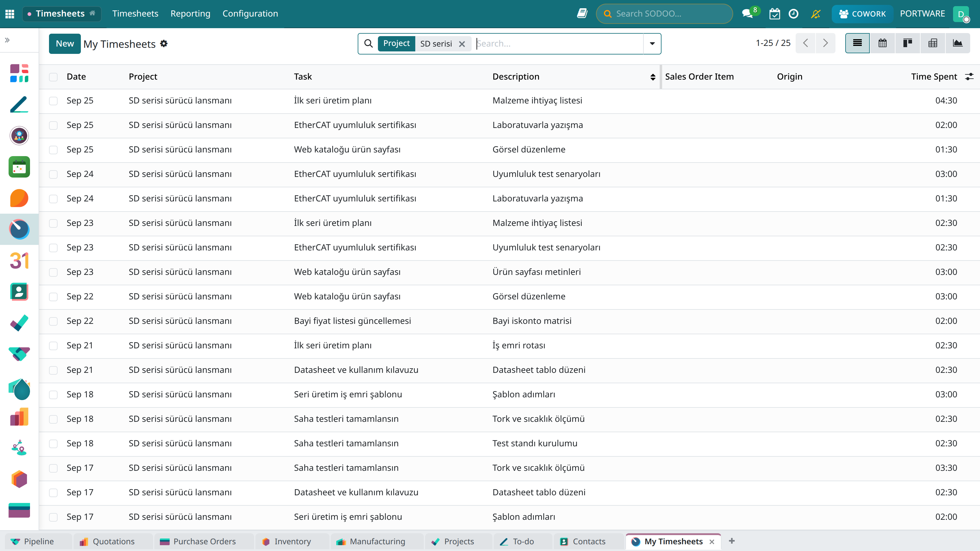The width and height of the screenshot is (980, 551).
Task: Adjust optional columns settings icon
Action: pyautogui.click(x=969, y=77)
